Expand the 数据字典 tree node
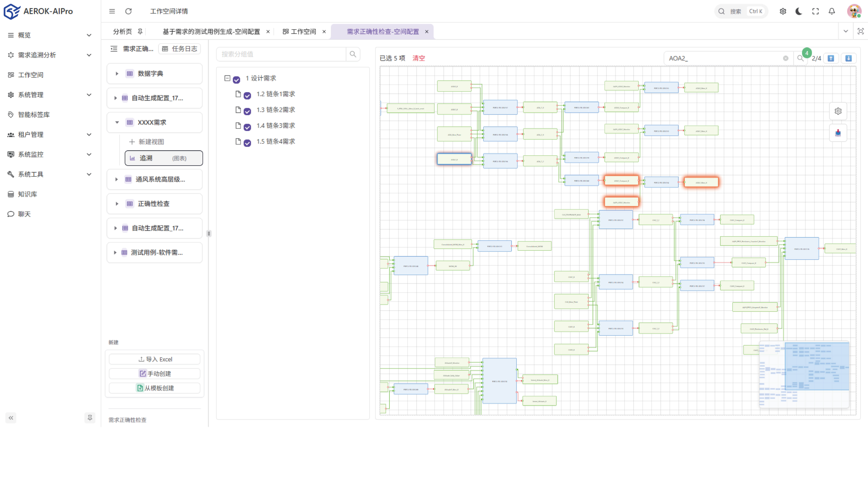868x488 pixels. pos(117,74)
